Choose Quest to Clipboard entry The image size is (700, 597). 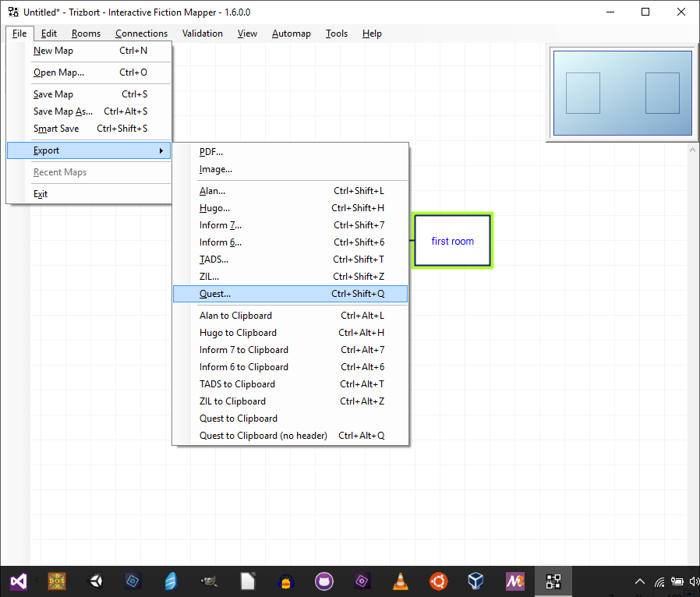pos(290,419)
